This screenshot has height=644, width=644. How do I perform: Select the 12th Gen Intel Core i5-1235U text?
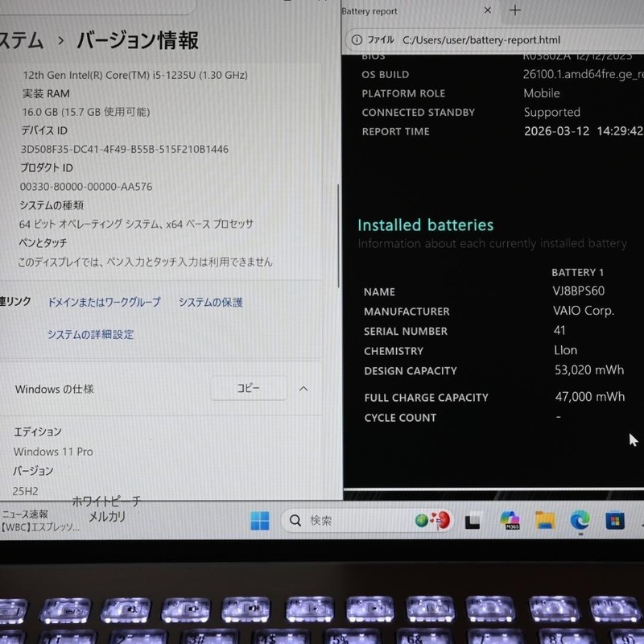(x=135, y=75)
